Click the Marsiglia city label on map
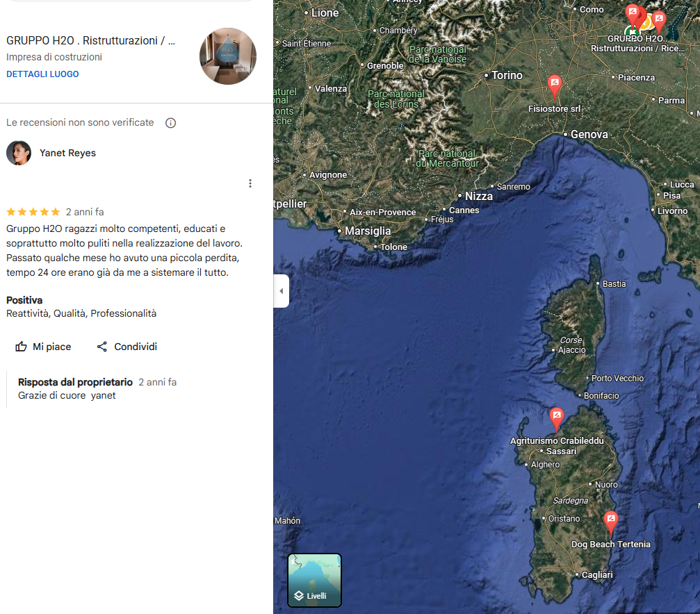The image size is (700, 614). tap(368, 231)
